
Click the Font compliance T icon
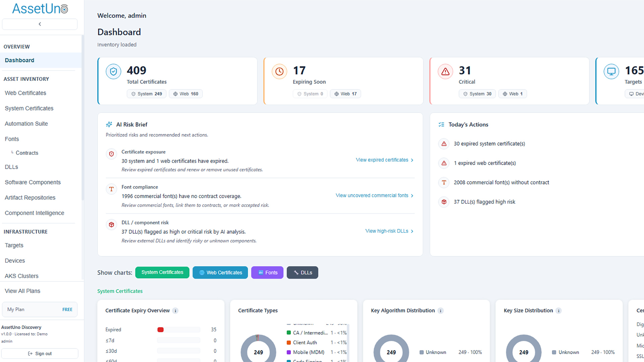(x=112, y=189)
